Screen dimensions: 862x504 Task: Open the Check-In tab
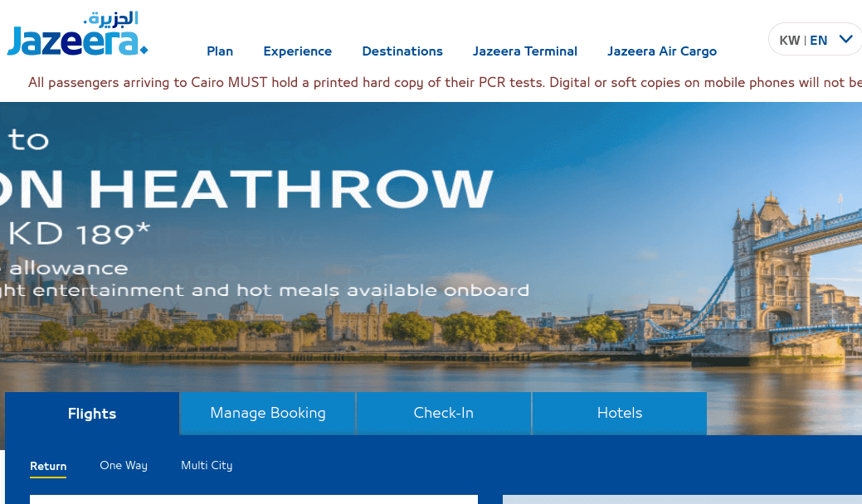pos(444,413)
